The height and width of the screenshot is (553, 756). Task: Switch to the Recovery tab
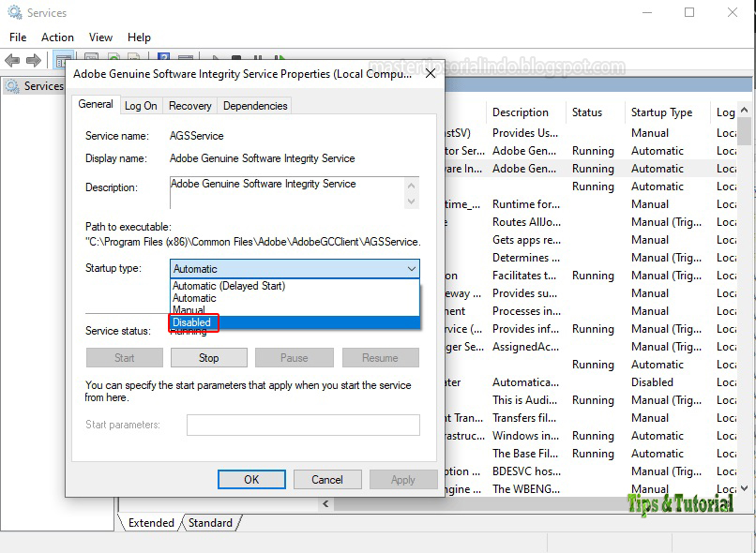190,106
